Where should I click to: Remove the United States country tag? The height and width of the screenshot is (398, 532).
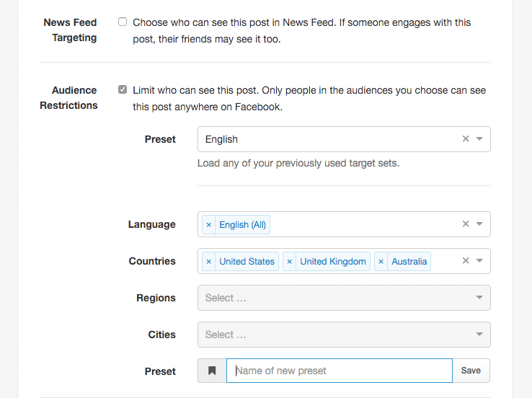pos(208,261)
